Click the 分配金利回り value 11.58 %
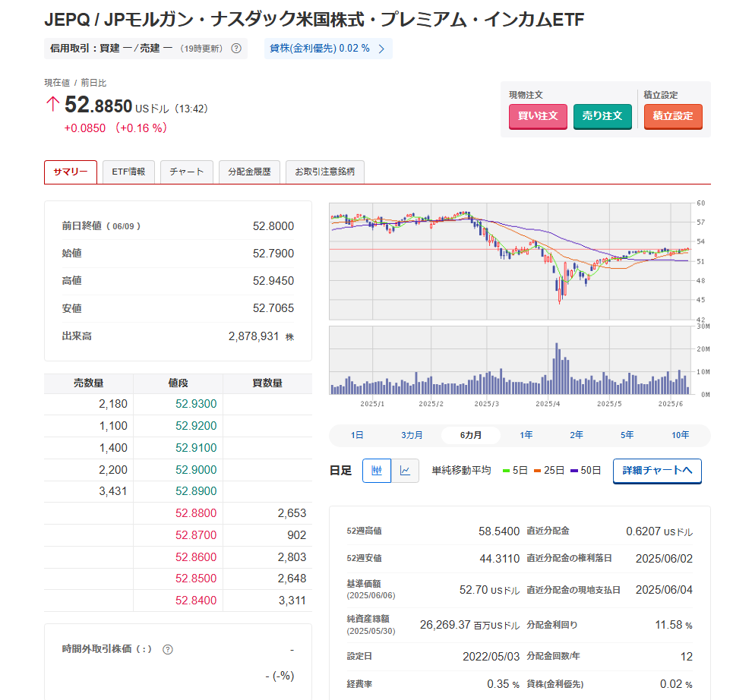Screen dimensions: 733x700 click(x=674, y=626)
